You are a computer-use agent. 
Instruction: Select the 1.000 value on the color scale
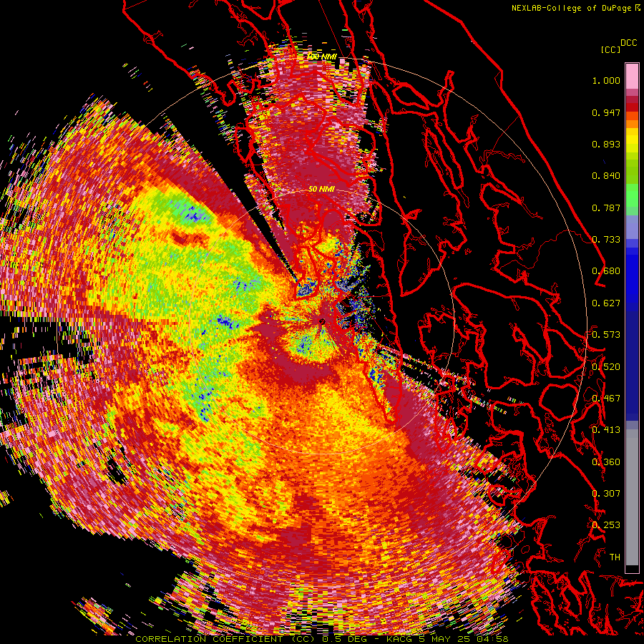point(606,80)
